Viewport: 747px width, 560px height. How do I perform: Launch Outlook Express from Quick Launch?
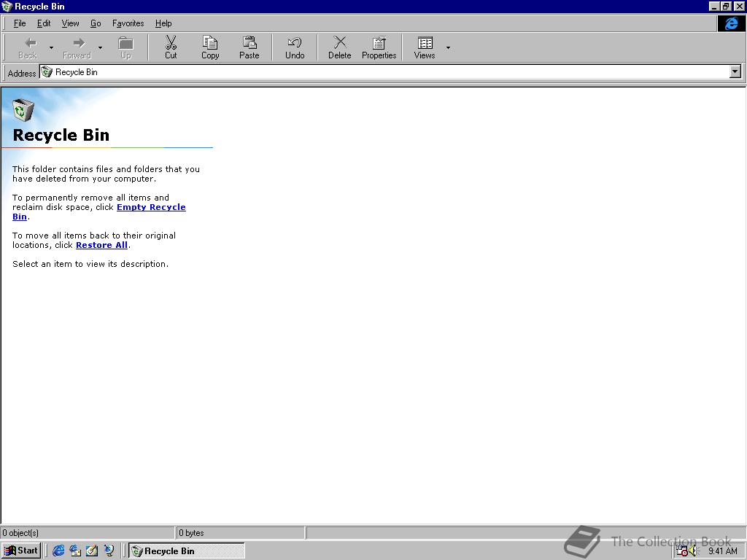coord(75,551)
